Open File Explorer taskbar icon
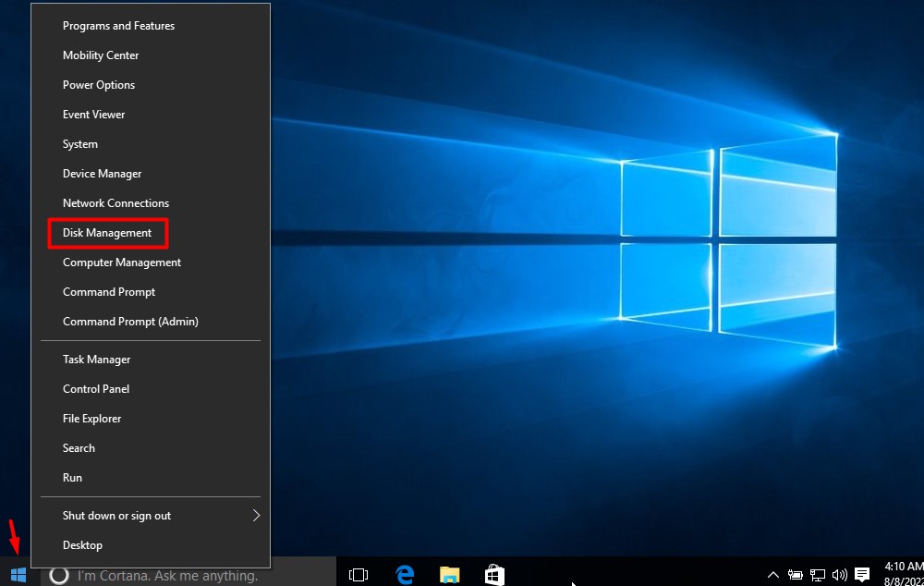Screen dimensions: 924x586 coord(449,575)
